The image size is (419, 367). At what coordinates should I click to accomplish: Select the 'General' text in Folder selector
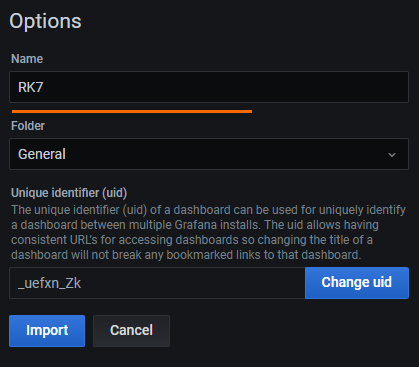[x=42, y=154]
